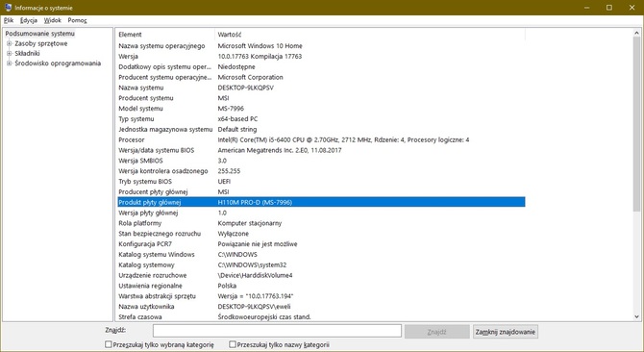Select the Nazwa systemu row

pos(321,88)
